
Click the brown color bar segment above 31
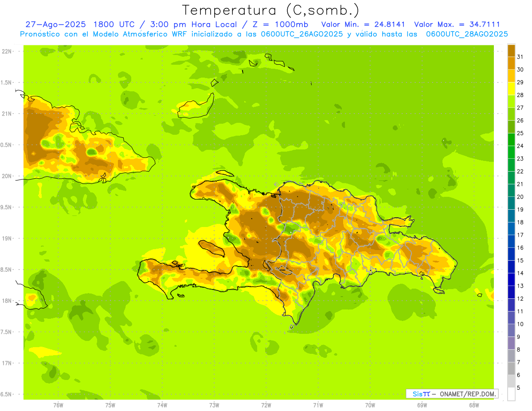511,51
